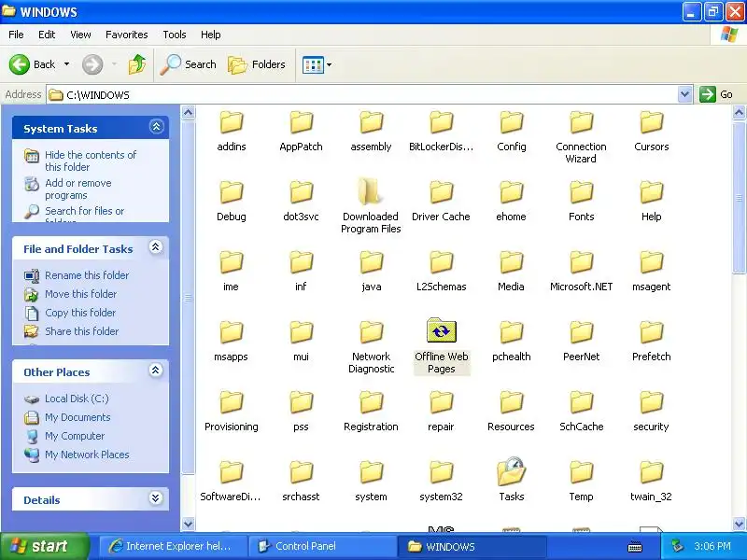The image size is (747, 560).
Task: Select the addins folder
Action: 232,131
